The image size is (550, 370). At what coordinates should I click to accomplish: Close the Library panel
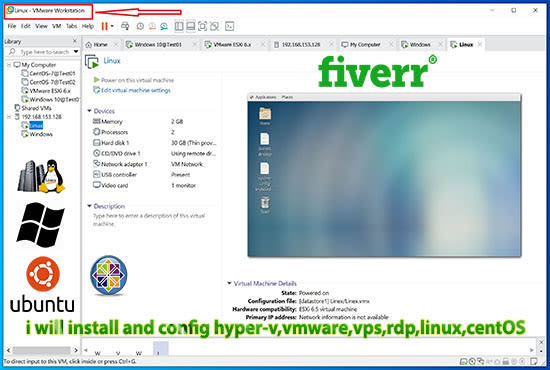point(75,41)
